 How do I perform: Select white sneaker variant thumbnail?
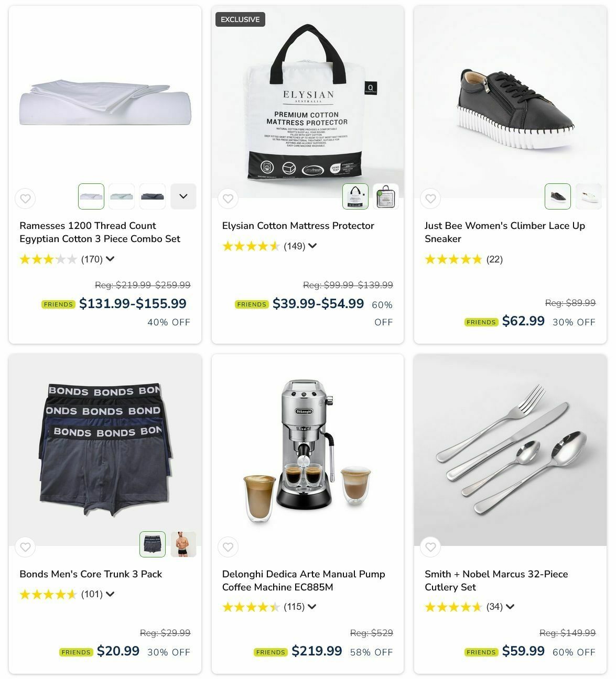(x=589, y=196)
